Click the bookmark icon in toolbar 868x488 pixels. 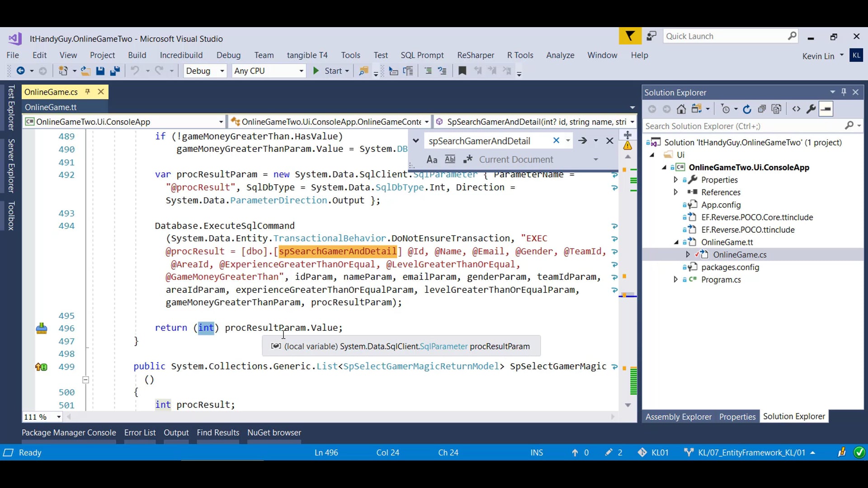pyautogui.click(x=462, y=71)
